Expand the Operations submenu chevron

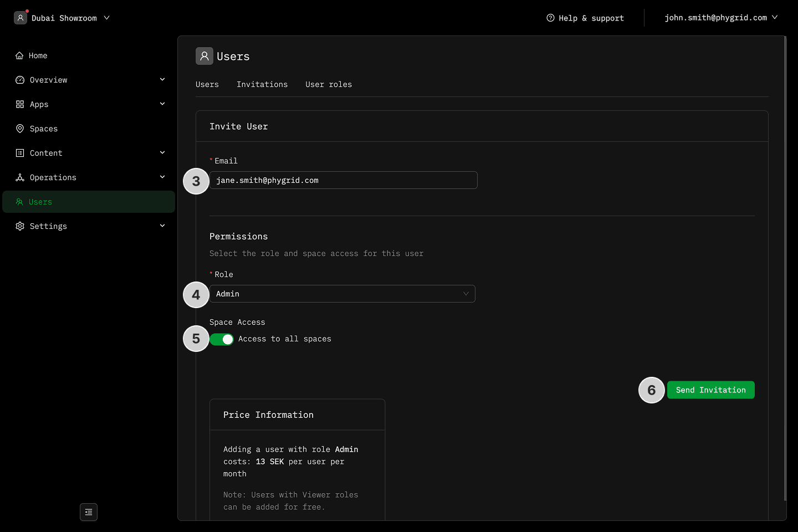point(162,177)
